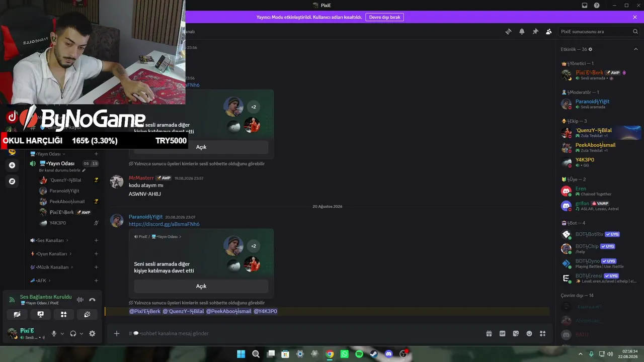The width and height of the screenshot is (644, 362).
Task: Open Spotify from the taskbar
Action: [x=359, y=354]
